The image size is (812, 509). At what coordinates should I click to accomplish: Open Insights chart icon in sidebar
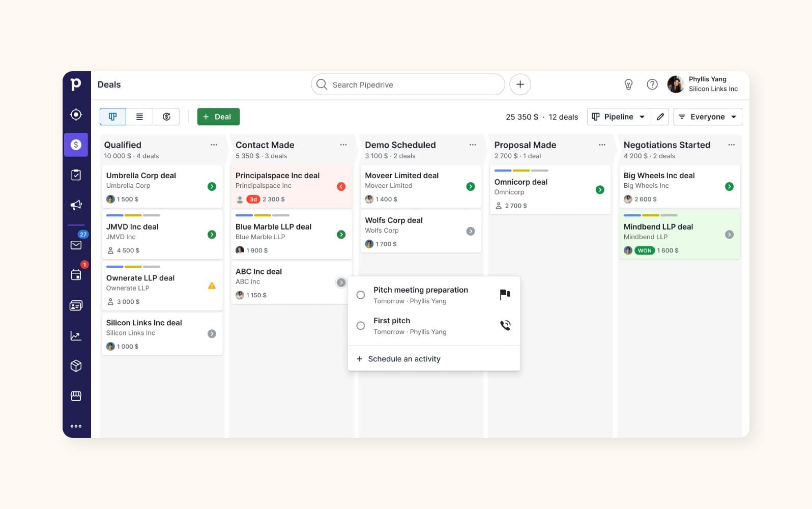tap(76, 335)
